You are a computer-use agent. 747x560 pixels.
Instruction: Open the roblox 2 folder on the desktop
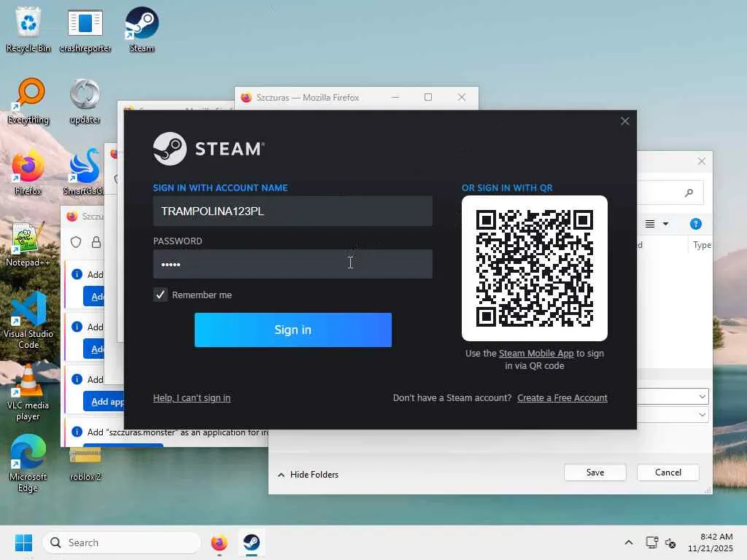[x=85, y=463]
